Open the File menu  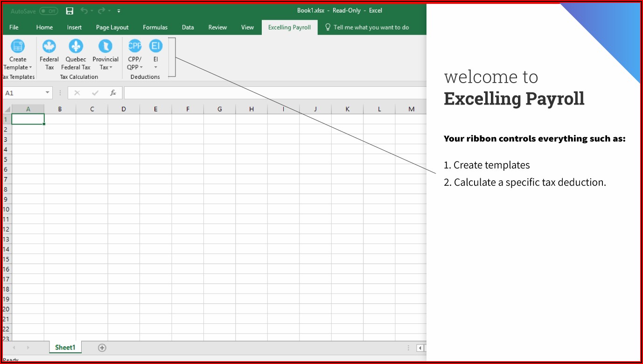pyautogui.click(x=14, y=28)
